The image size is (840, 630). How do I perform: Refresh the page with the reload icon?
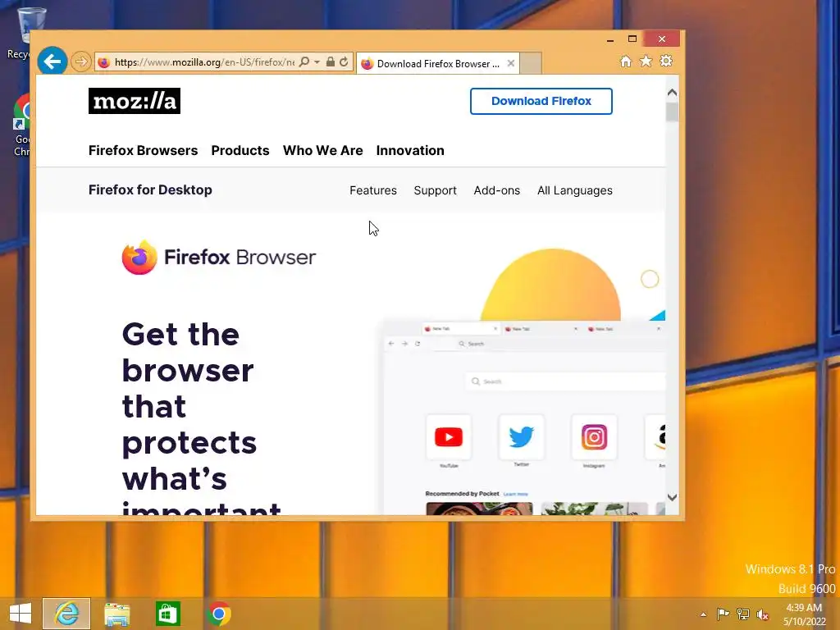click(x=344, y=62)
